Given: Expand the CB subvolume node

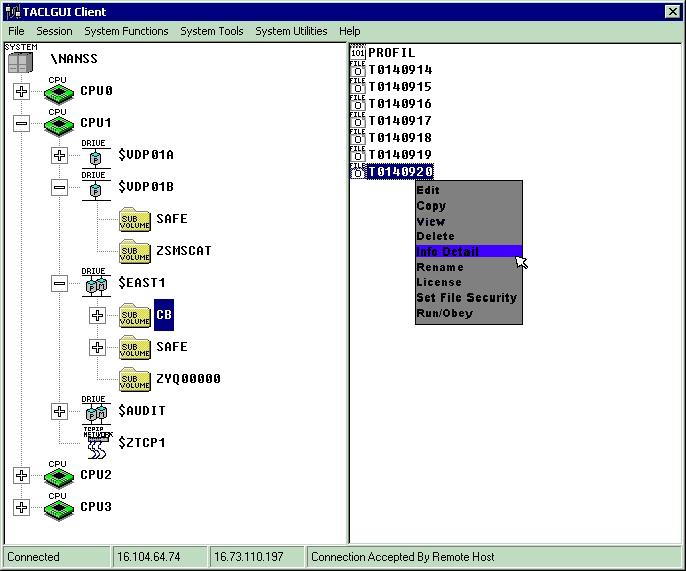Looking at the screenshot, I should (97, 315).
